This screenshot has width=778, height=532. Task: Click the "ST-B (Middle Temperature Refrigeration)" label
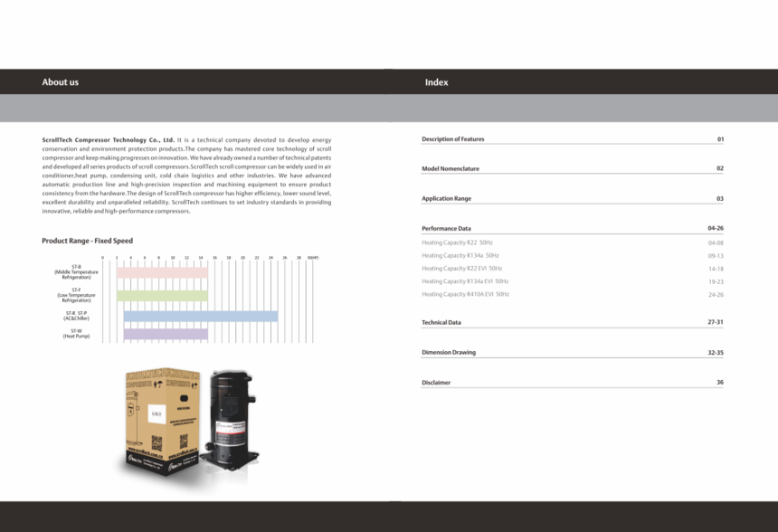tap(76, 272)
